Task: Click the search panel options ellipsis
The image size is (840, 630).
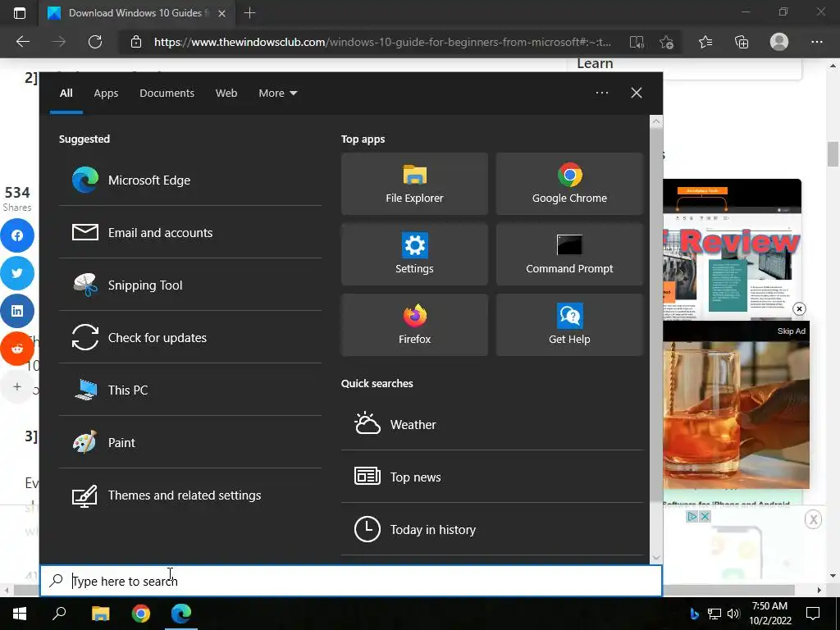Action: click(x=602, y=93)
